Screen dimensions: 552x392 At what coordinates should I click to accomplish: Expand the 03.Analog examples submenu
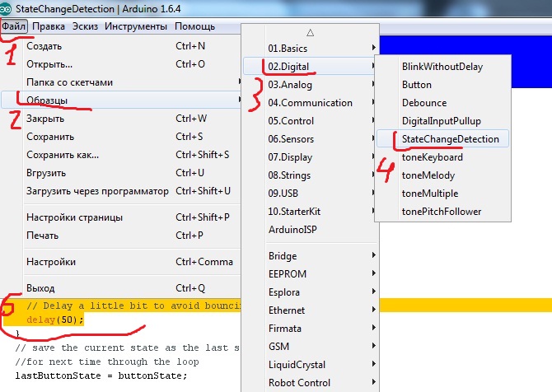point(289,85)
